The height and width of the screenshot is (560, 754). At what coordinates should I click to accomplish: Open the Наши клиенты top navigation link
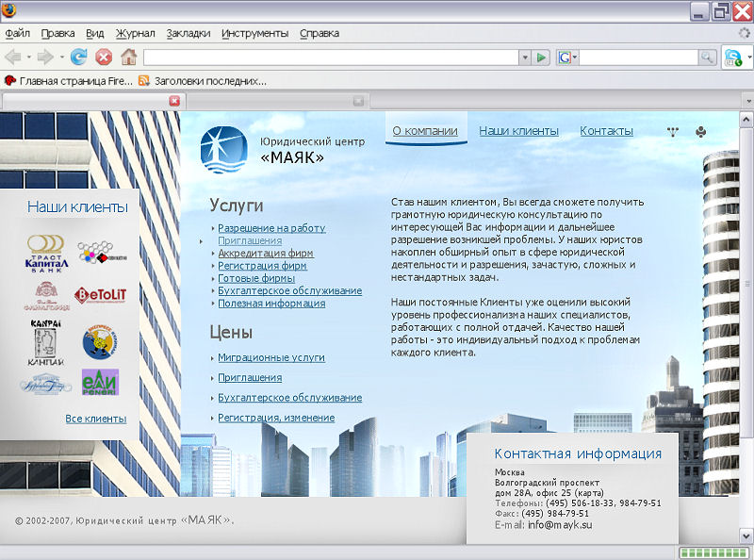tap(519, 131)
